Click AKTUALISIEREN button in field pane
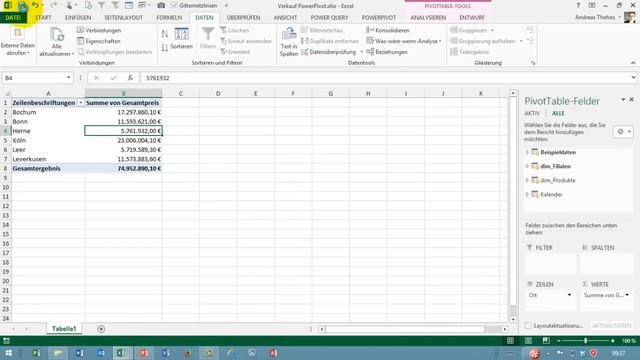 (611, 326)
